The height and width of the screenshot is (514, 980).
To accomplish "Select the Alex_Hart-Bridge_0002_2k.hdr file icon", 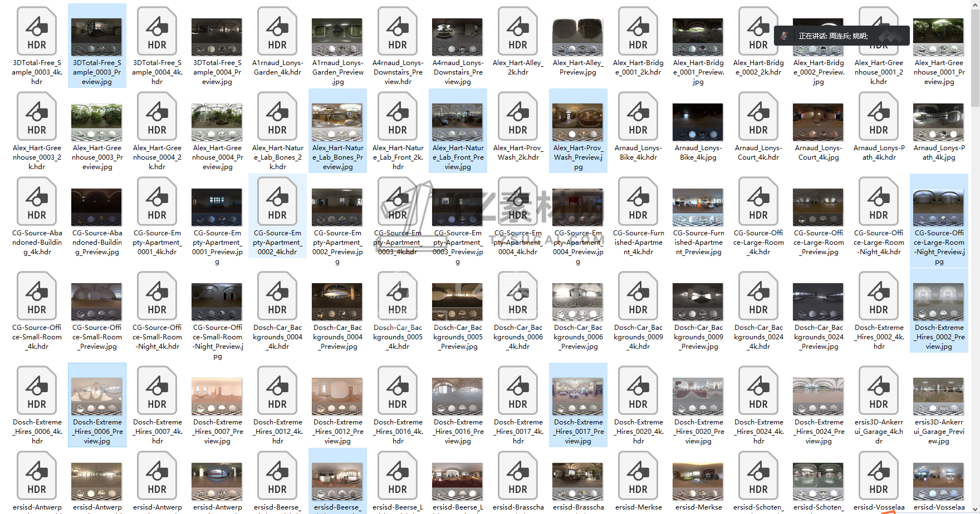I will click(758, 31).
